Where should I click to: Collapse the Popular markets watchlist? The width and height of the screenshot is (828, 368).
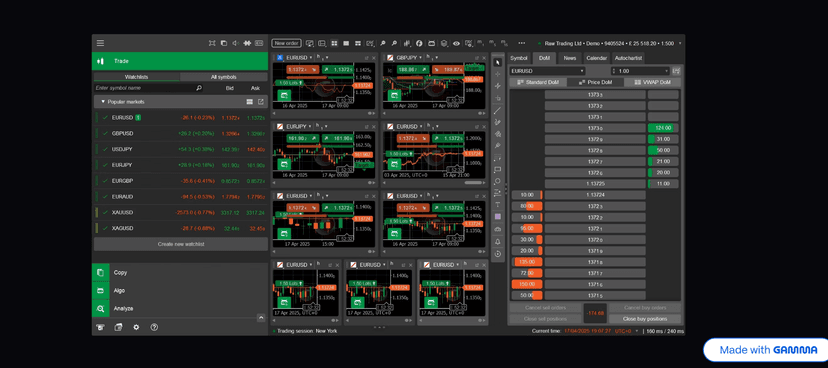pyautogui.click(x=103, y=101)
